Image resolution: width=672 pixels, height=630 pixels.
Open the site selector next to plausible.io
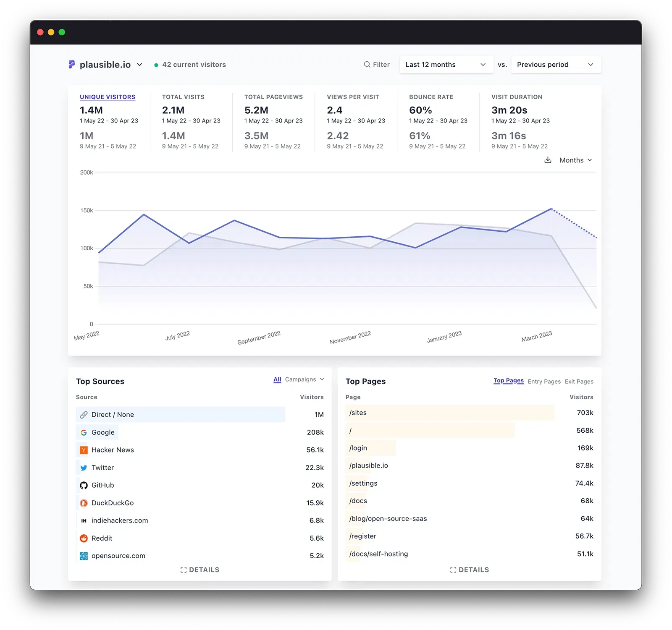coord(140,65)
